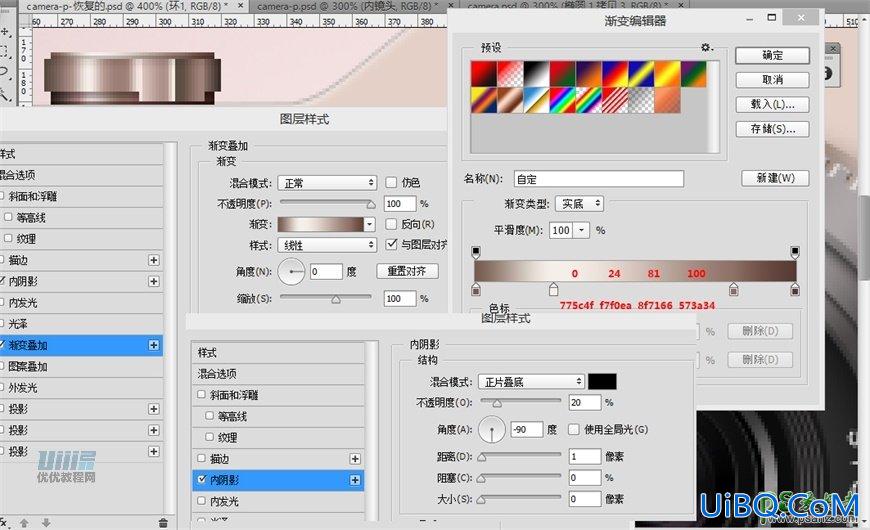Check 描边 in the front style list

(202, 458)
